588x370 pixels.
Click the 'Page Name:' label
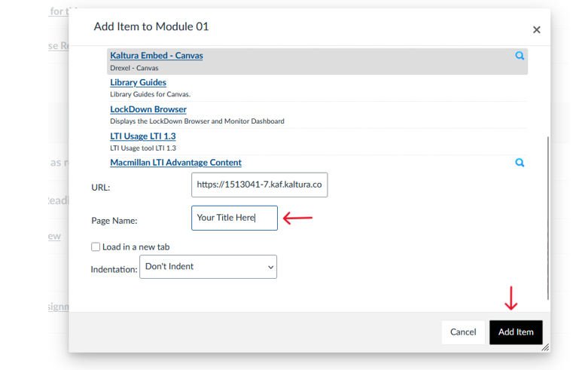[x=114, y=221]
